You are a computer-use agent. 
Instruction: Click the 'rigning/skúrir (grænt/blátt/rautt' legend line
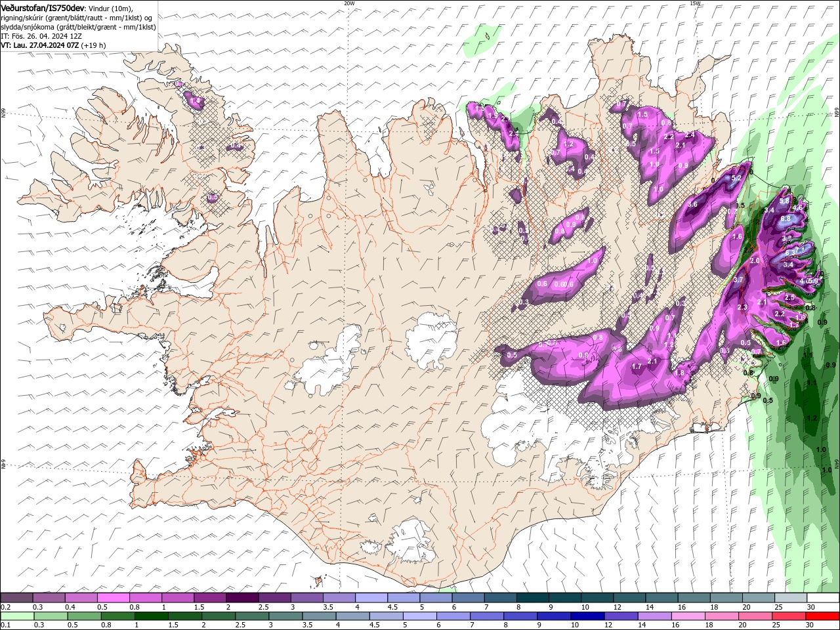click(x=77, y=18)
